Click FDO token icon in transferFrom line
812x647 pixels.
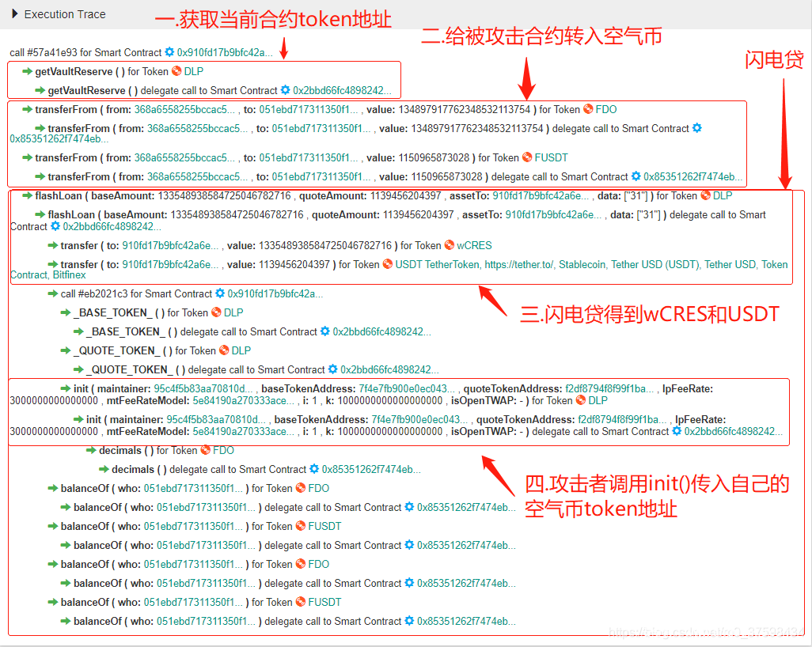pos(588,109)
